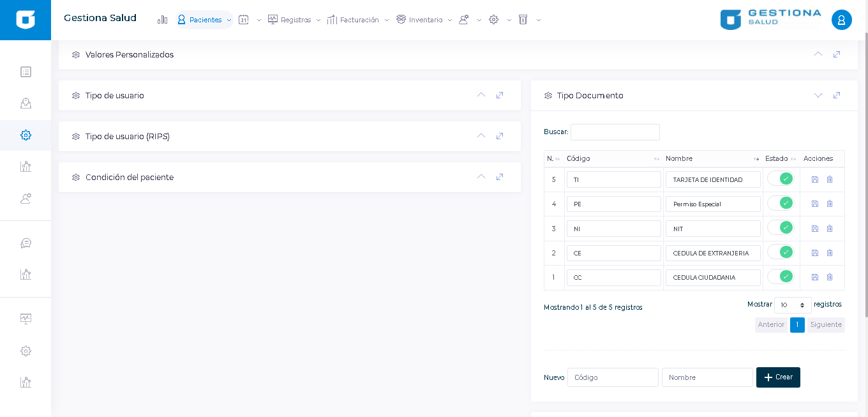Delete the Permiso Especial document type
The height and width of the screenshot is (417, 868).
[830, 204]
